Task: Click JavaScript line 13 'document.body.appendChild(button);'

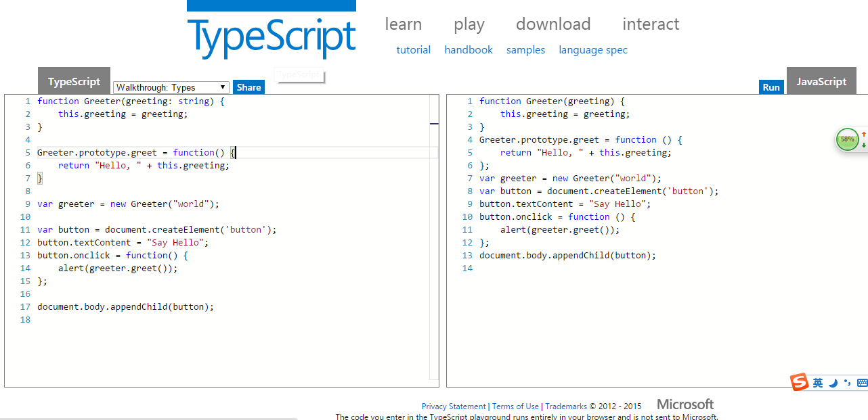Action: click(568, 256)
